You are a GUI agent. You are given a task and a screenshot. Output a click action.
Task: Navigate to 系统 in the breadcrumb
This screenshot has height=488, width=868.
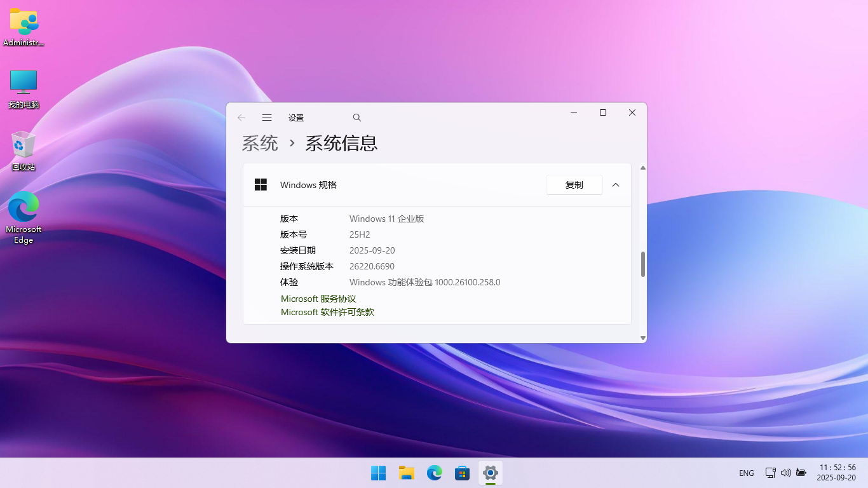pyautogui.click(x=260, y=143)
